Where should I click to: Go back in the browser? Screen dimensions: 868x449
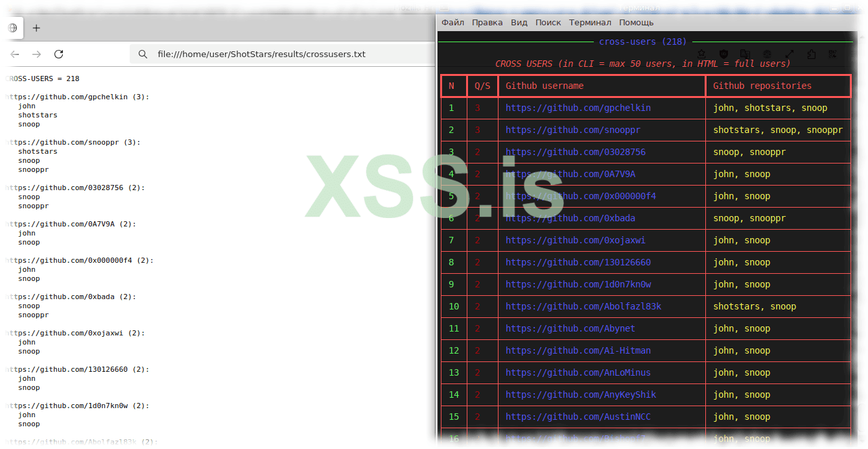15,55
